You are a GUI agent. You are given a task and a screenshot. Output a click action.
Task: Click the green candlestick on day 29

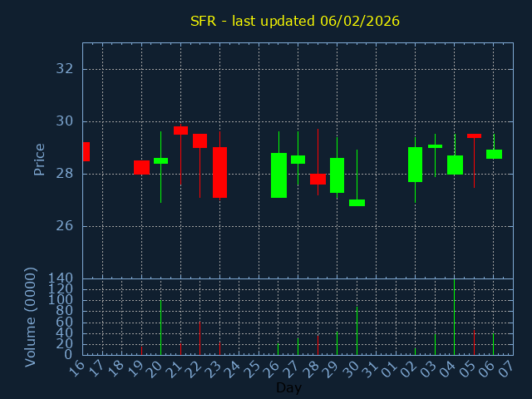tap(337, 175)
